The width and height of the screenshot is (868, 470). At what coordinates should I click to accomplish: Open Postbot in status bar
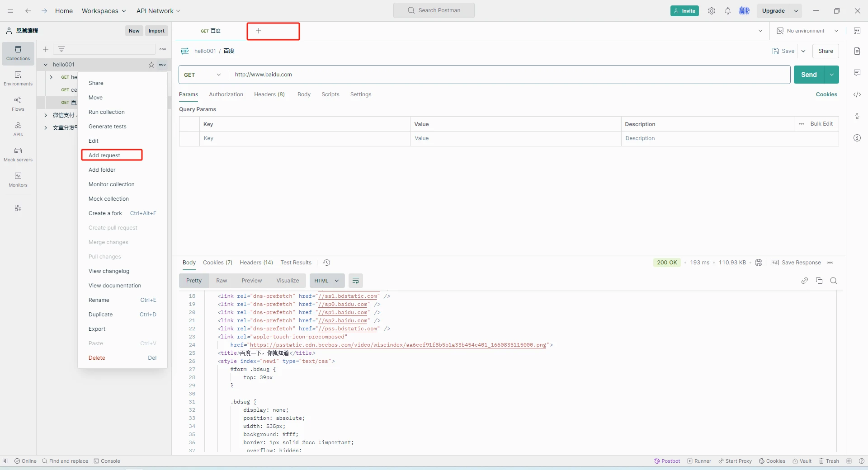pos(667,461)
